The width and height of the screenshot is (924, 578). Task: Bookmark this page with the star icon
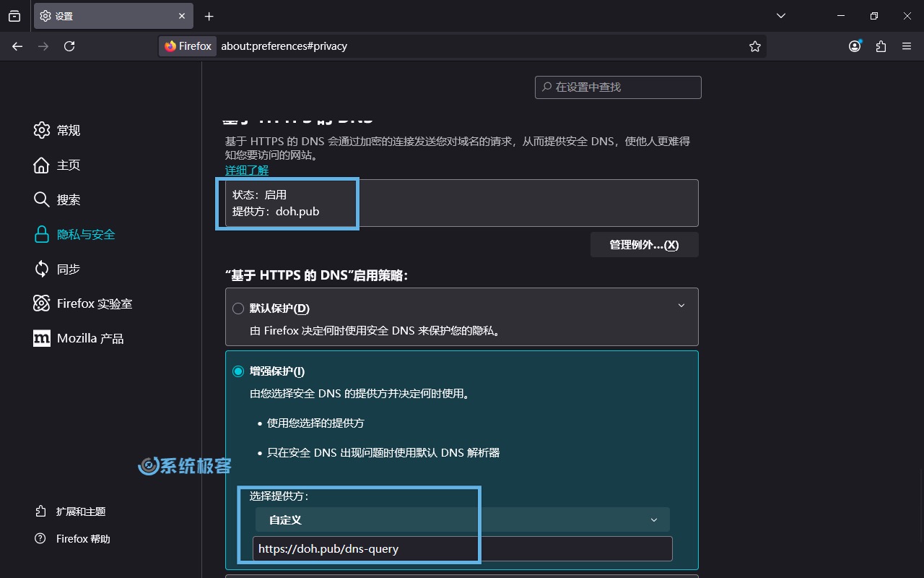pyautogui.click(x=755, y=46)
